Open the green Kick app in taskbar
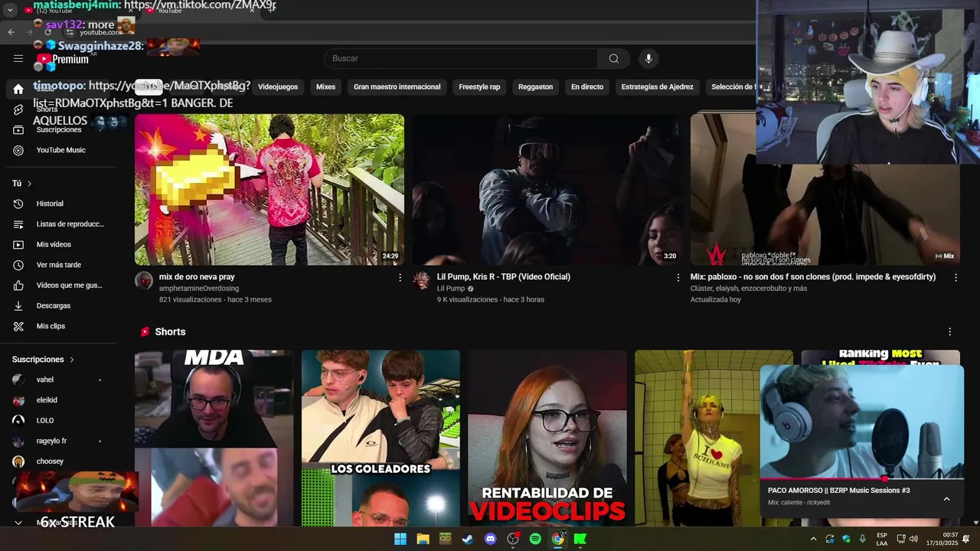The image size is (980, 551). click(580, 539)
